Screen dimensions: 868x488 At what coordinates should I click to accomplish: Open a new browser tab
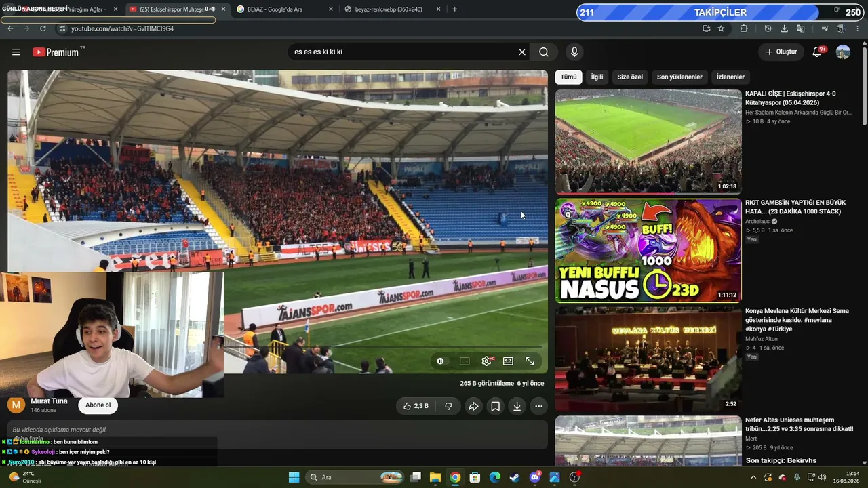(454, 9)
